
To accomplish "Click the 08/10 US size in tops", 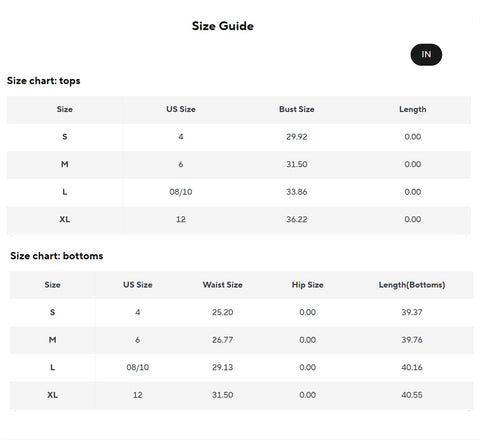I will click(x=181, y=192).
